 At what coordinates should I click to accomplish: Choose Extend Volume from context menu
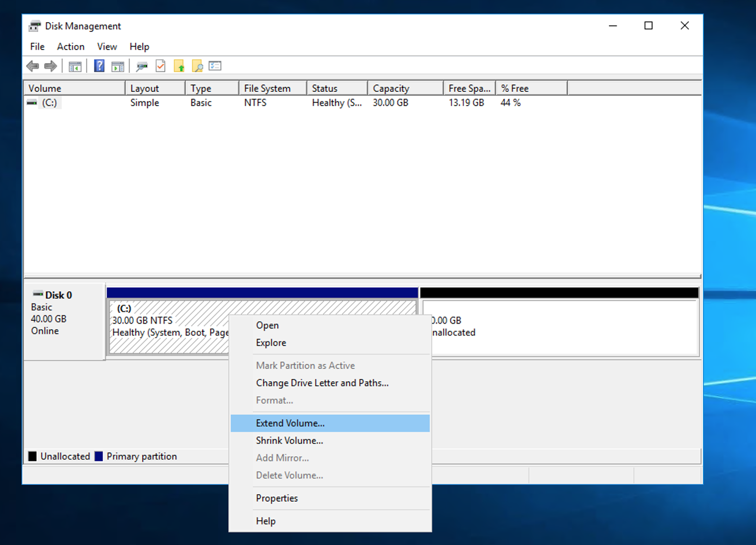coord(290,423)
